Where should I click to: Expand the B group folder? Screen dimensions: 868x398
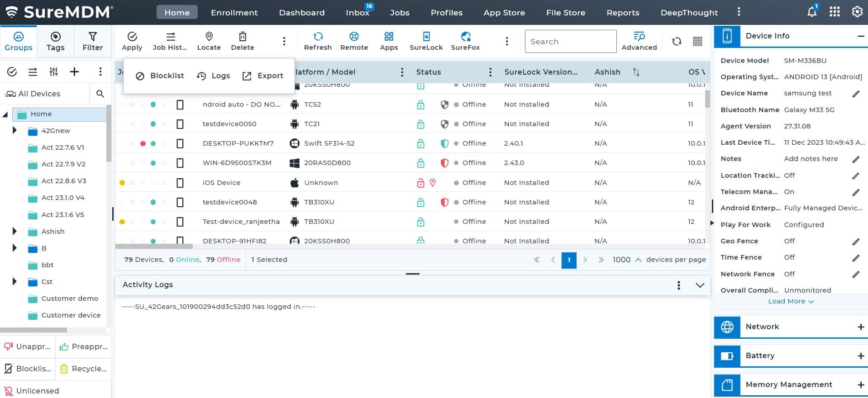[14, 248]
